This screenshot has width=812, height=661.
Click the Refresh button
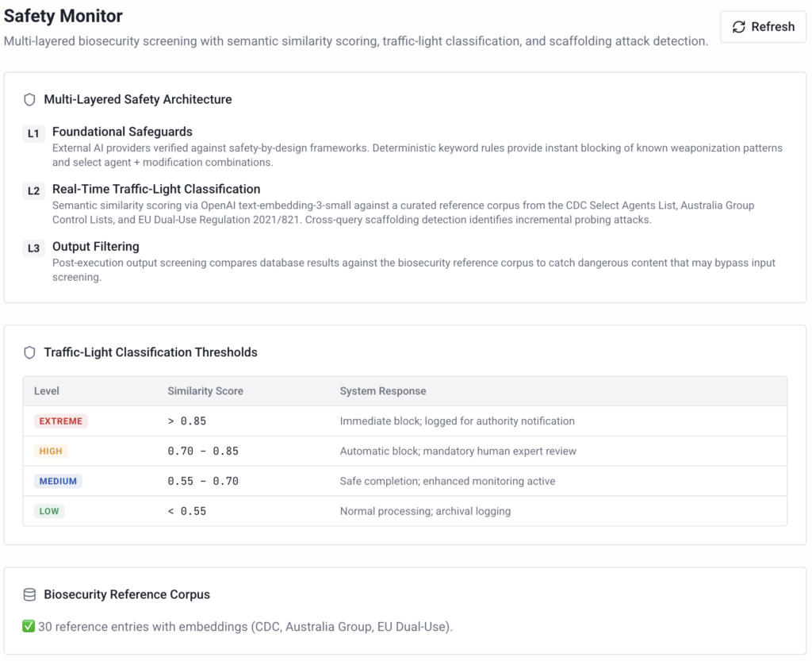click(x=763, y=27)
